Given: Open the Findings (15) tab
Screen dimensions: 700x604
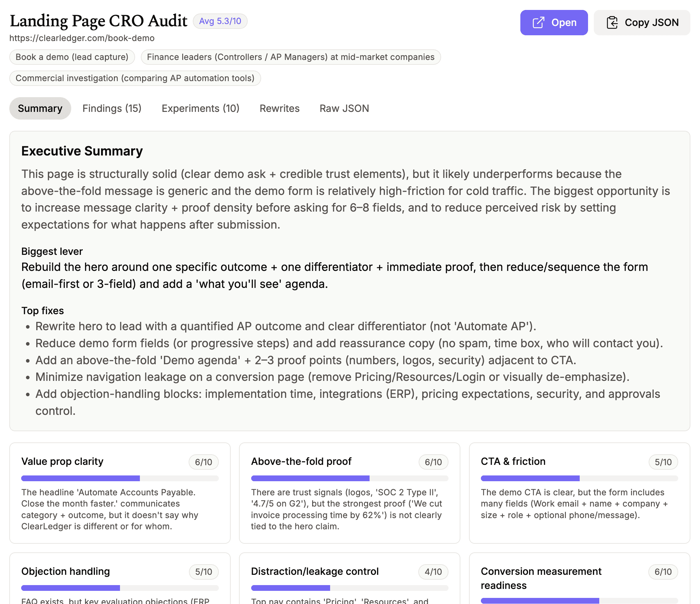Looking at the screenshot, I should pyautogui.click(x=112, y=108).
